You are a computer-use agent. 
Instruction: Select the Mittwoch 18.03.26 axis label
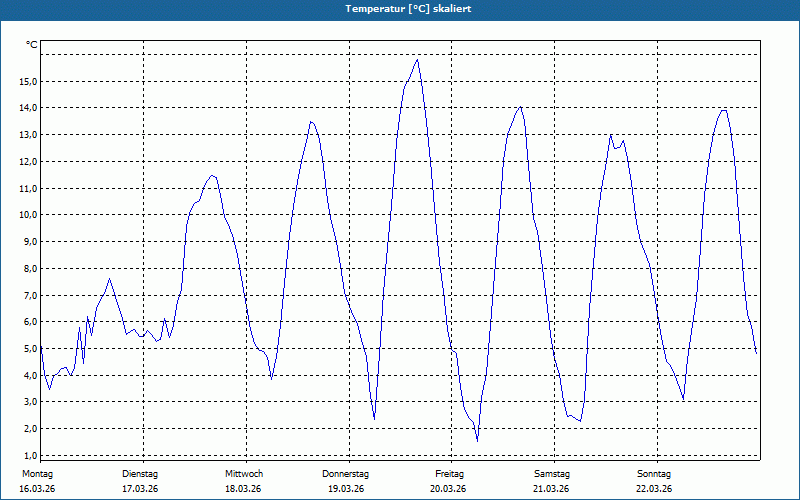click(243, 481)
